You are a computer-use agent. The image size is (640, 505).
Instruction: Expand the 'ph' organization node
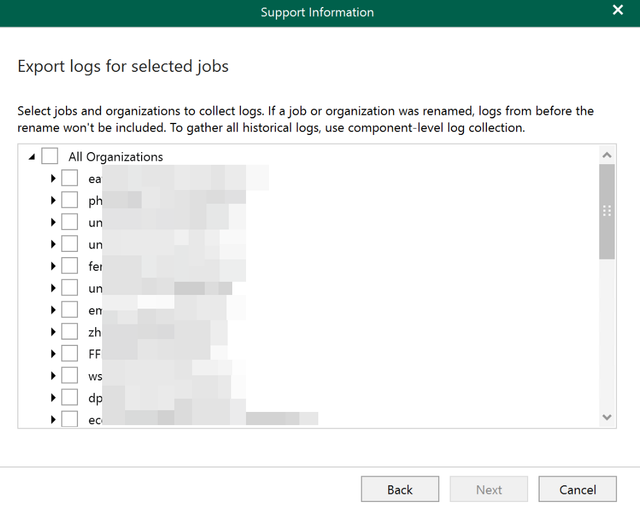pos(53,200)
